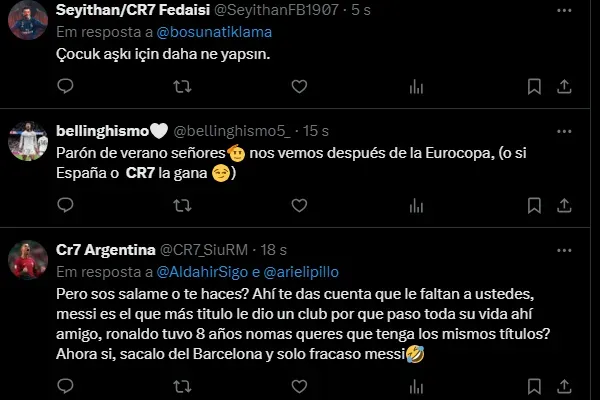Screen dimensions: 600x400
Task: Like bellinghismo's Eurocopa tweet
Action: (x=299, y=206)
